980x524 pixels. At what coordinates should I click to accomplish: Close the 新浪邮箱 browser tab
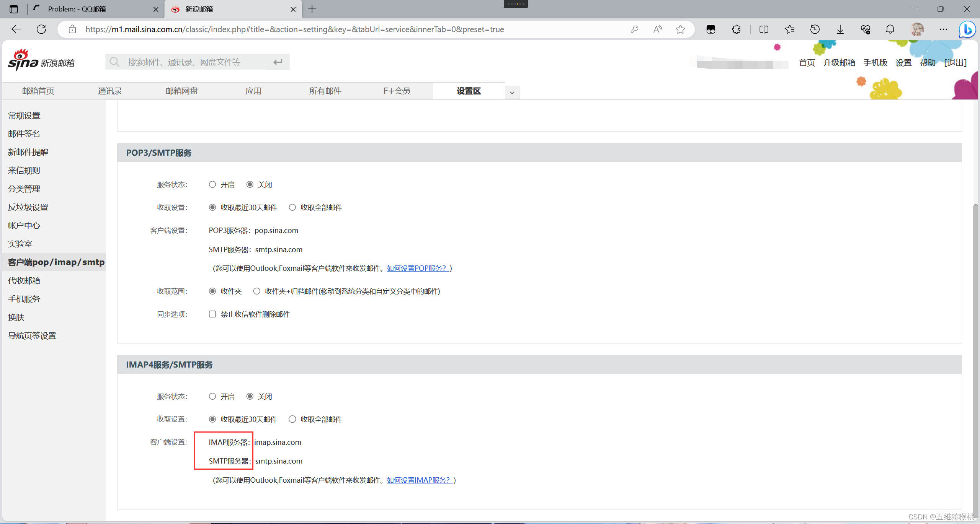pos(293,10)
